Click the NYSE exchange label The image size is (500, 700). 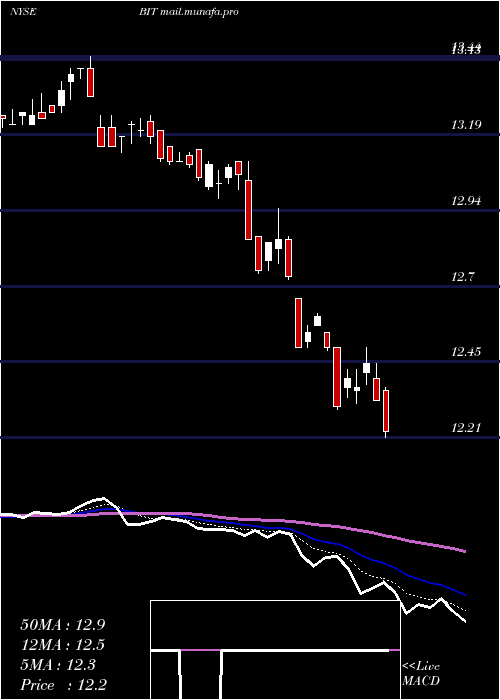(23, 12)
